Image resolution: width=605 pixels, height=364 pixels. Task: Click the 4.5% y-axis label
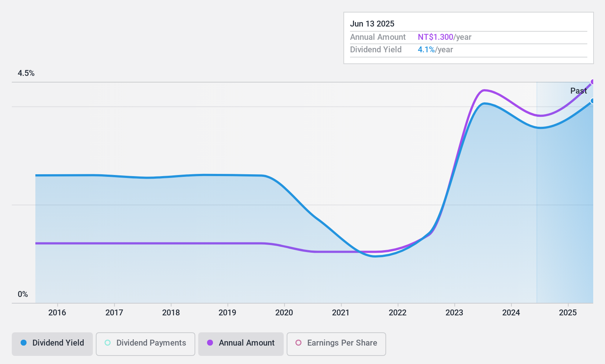tap(26, 73)
